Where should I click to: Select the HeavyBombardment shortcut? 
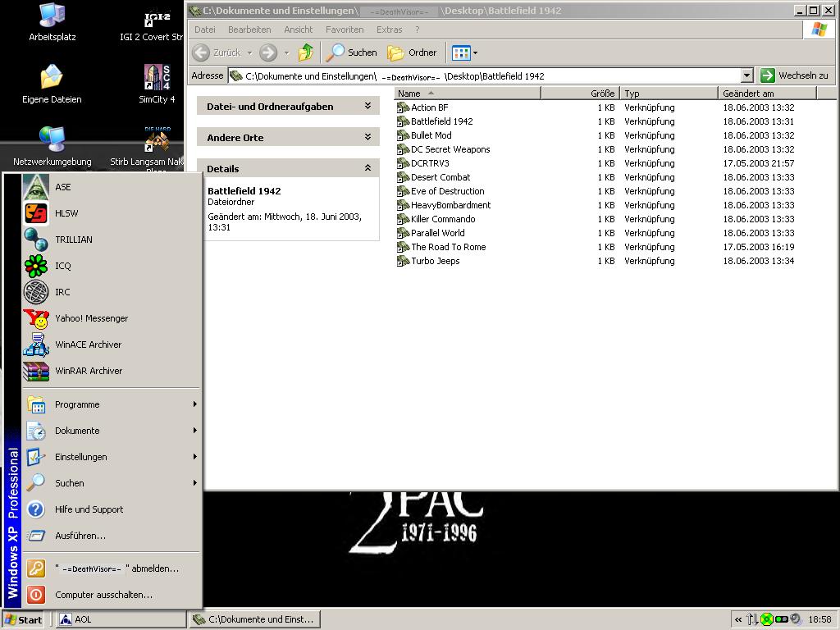click(444, 205)
